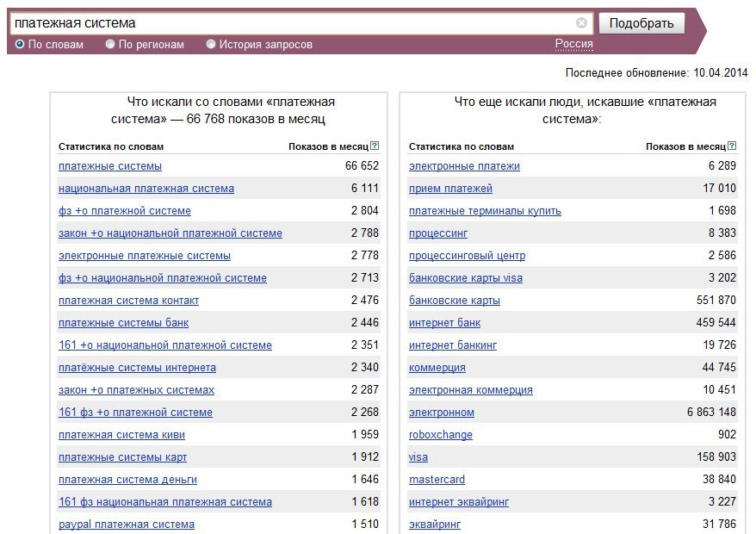The width and height of the screenshot is (756, 534).
Task: Click the value '17 010' for прием платежей
Action: click(720, 189)
